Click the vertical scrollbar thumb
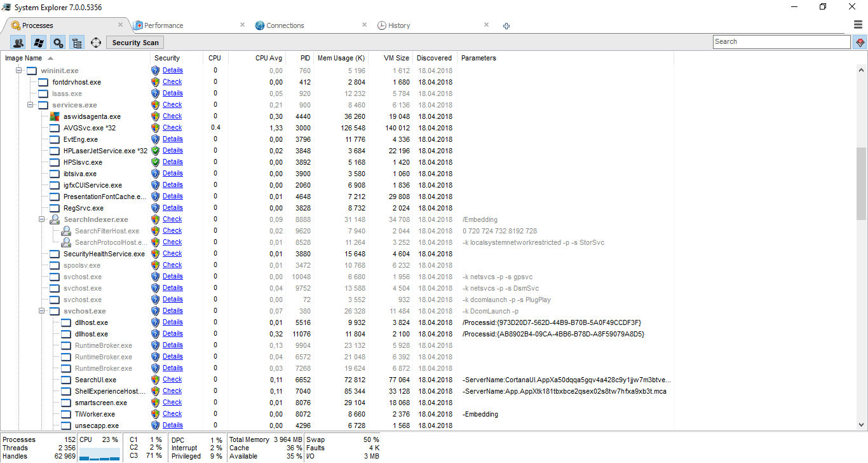The height and width of the screenshot is (463, 868). [861, 184]
